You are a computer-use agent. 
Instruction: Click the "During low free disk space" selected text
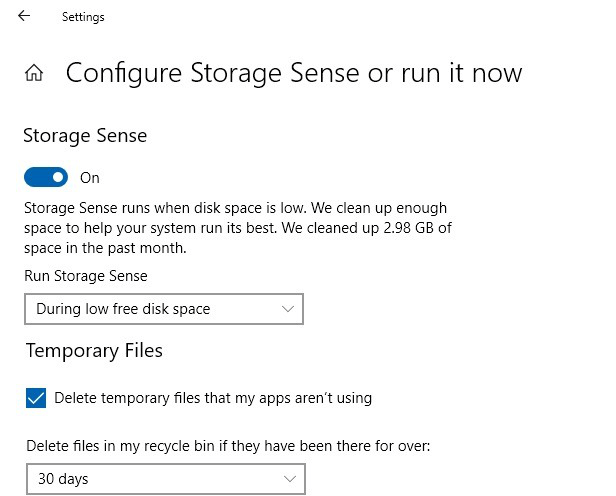123,309
